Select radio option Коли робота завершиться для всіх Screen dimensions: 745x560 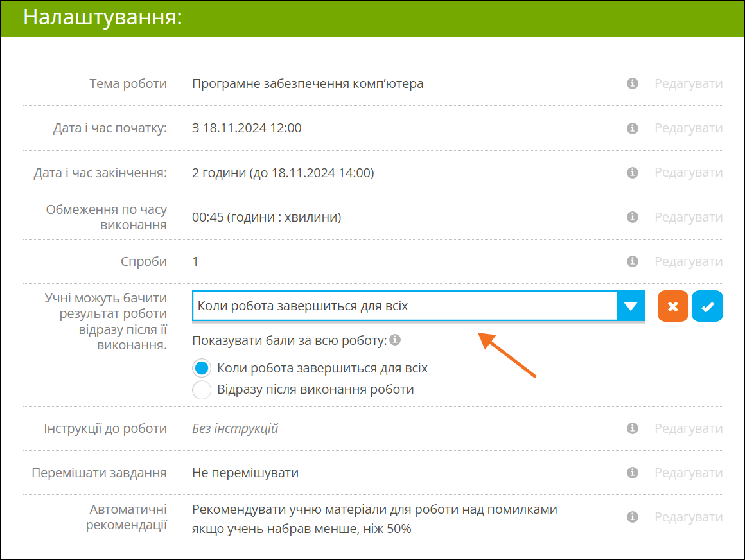coord(202,369)
